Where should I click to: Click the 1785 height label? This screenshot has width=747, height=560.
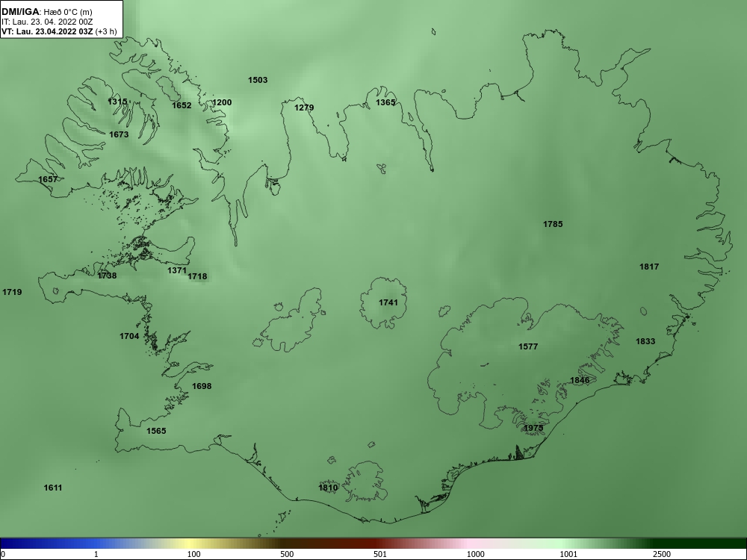(x=553, y=224)
